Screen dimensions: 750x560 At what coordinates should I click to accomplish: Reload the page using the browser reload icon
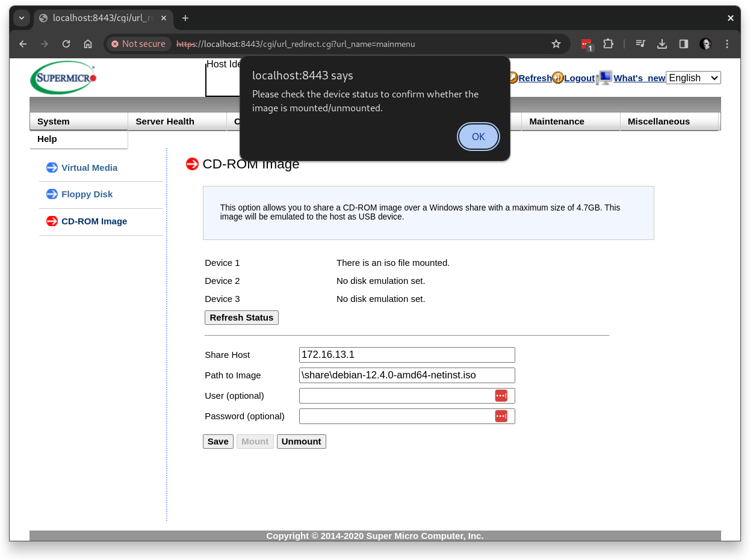(x=66, y=44)
